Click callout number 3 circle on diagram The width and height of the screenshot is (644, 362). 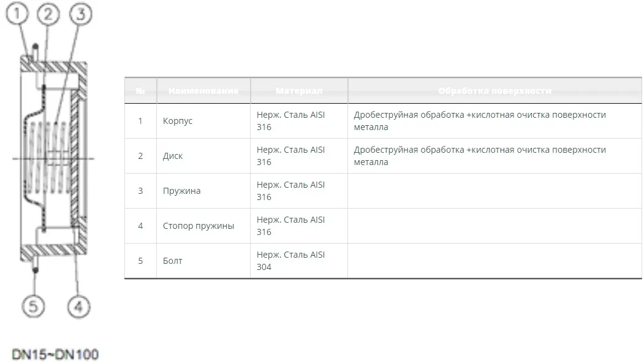80,14
